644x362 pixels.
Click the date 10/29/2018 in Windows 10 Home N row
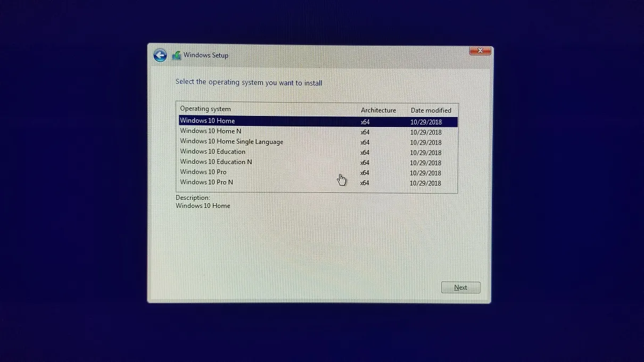pos(426,132)
